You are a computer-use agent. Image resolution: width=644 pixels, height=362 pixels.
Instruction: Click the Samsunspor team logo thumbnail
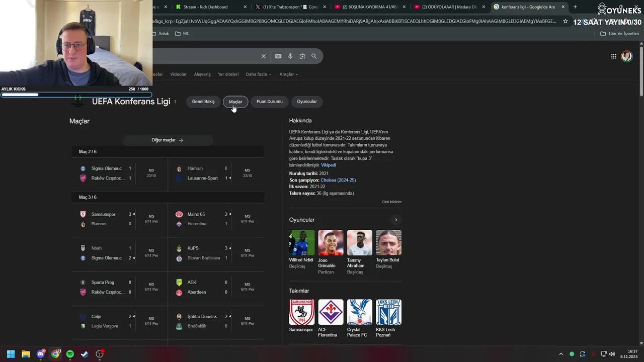[x=302, y=312]
